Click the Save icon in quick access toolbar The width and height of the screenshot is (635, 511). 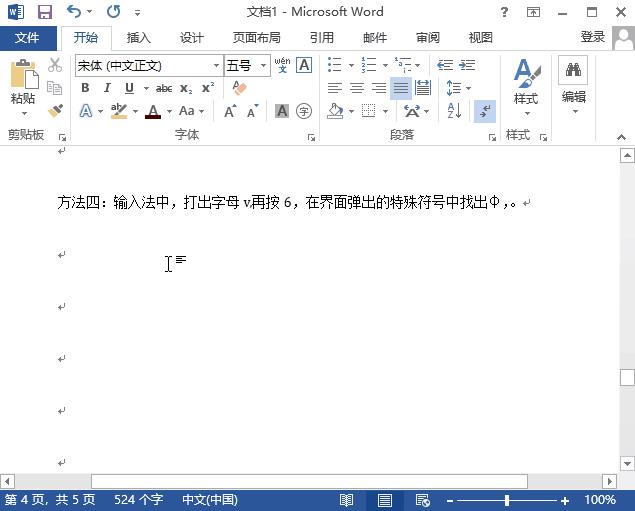click(x=44, y=12)
